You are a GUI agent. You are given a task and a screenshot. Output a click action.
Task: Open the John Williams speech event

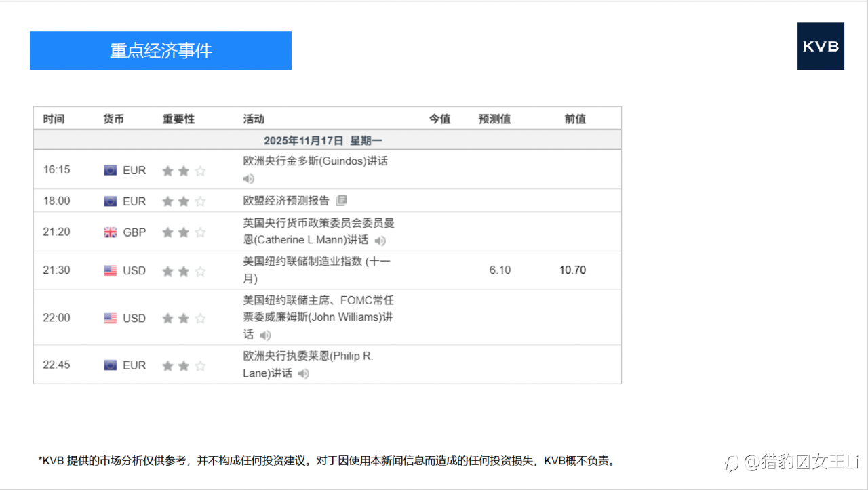318,317
